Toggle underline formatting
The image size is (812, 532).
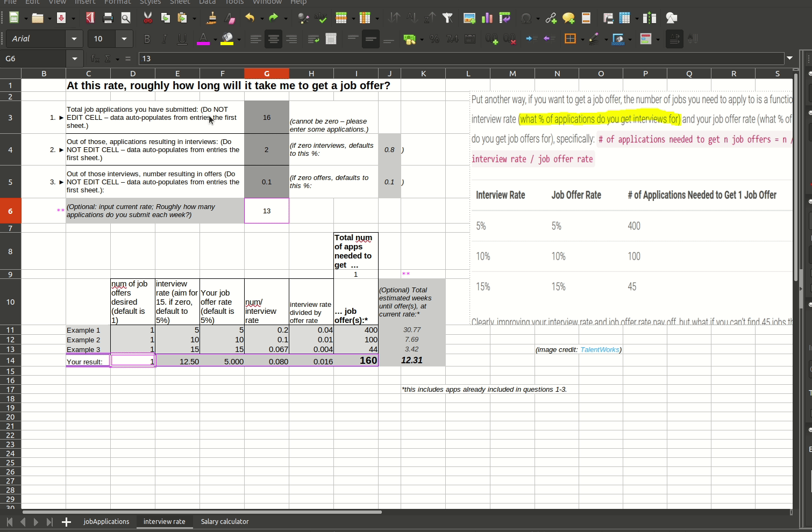[182, 39]
